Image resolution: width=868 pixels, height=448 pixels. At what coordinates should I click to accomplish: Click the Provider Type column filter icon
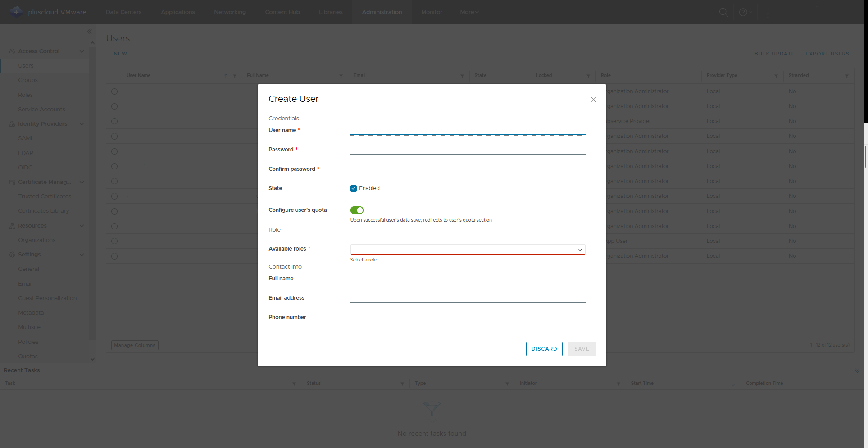click(x=776, y=76)
